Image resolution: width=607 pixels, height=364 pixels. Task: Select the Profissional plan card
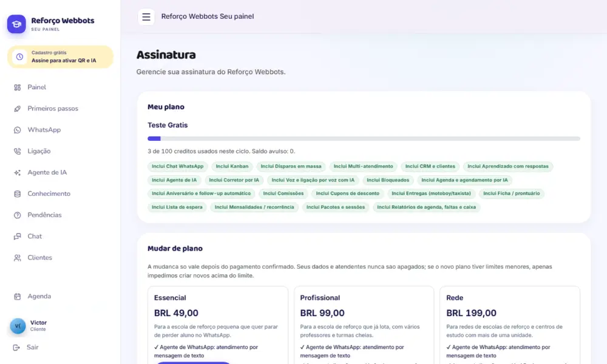[x=364, y=325]
